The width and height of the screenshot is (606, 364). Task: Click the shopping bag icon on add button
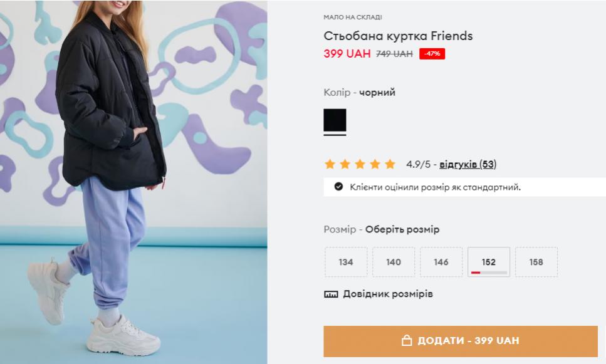tap(407, 340)
